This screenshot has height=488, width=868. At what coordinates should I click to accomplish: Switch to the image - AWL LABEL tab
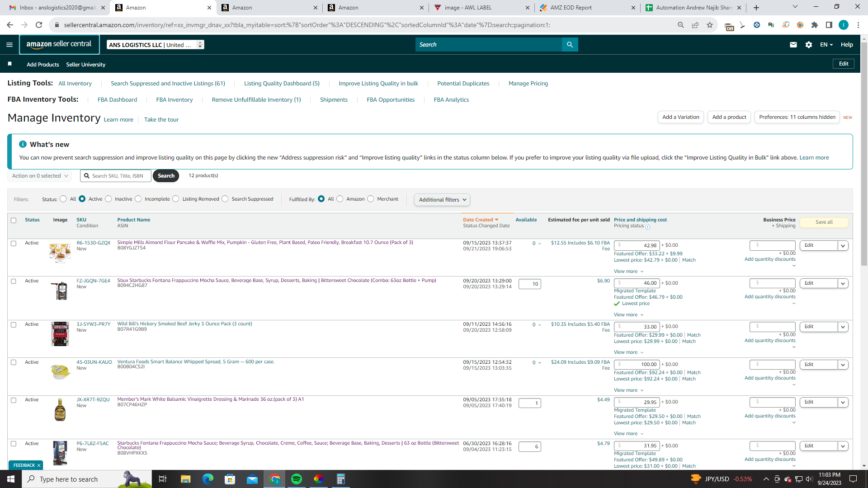481,8
